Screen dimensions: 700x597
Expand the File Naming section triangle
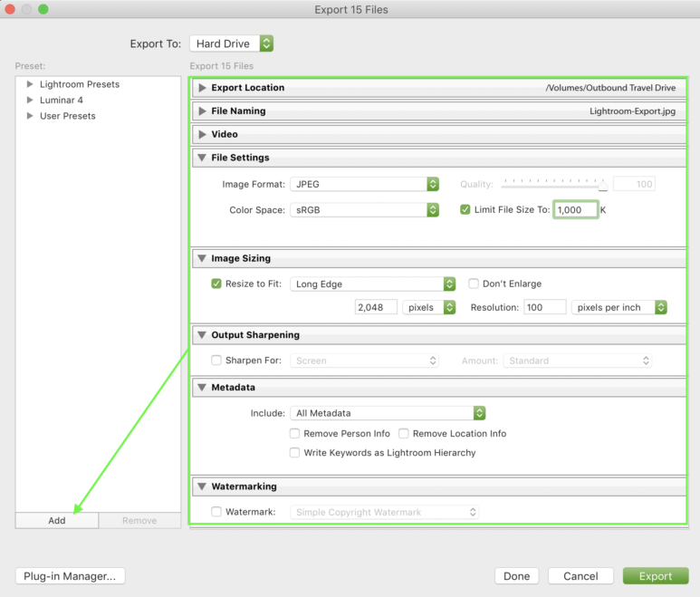click(x=202, y=111)
